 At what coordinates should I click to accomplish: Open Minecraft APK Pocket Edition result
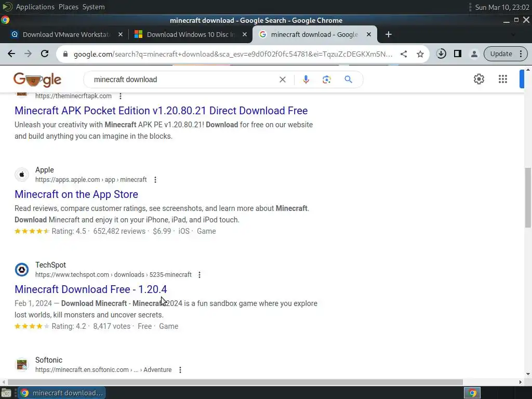click(161, 111)
